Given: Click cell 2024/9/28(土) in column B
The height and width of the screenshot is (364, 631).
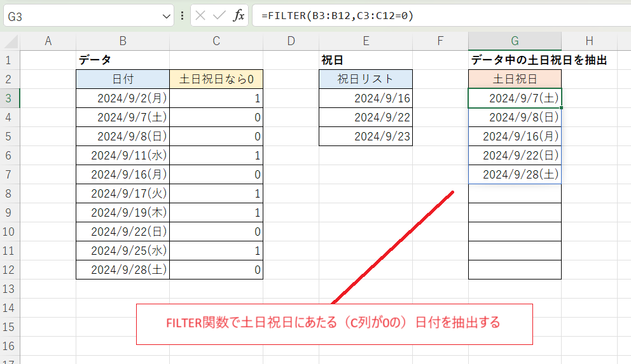Looking at the screenshot, I should click(x=123, y=269).
